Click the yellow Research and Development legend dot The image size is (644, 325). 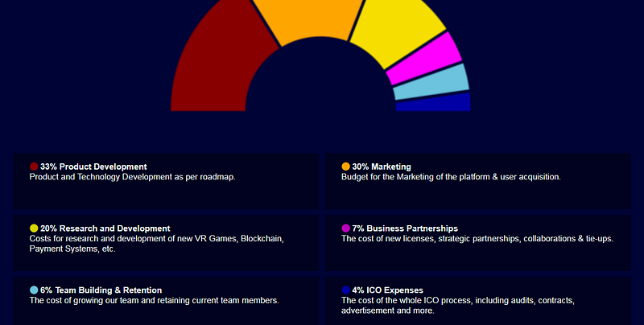point(34,228)
